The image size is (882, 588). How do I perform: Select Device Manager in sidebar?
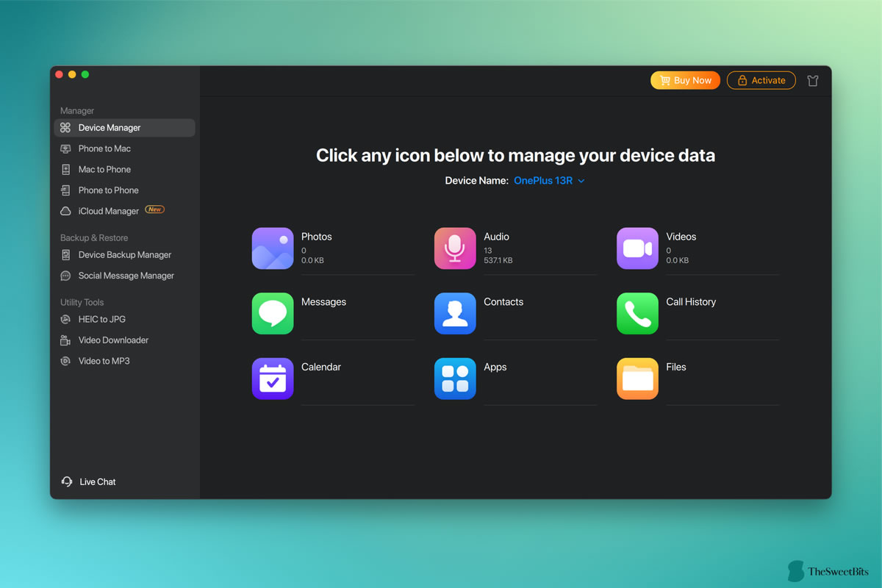click(124, 128)
